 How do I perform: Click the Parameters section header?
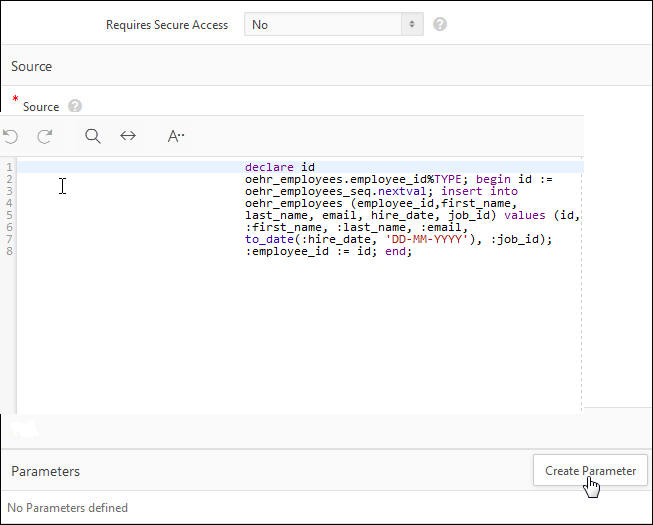coord(46,471)
